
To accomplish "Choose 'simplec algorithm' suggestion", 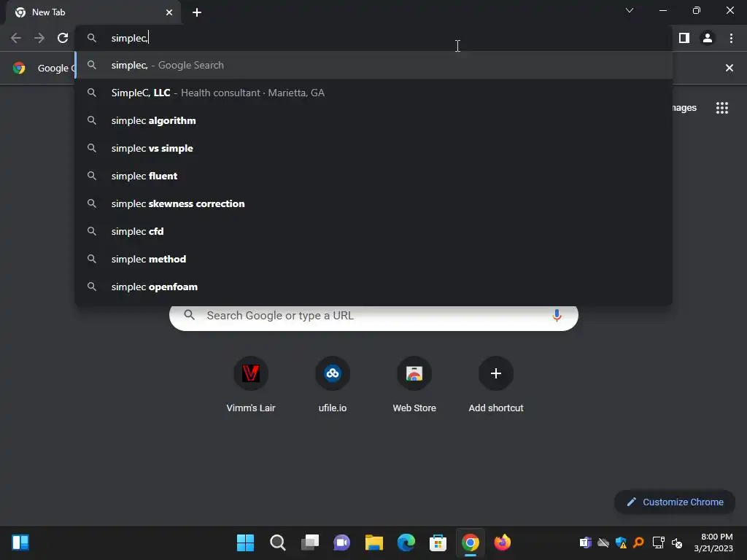I will (x=373, y=120).
